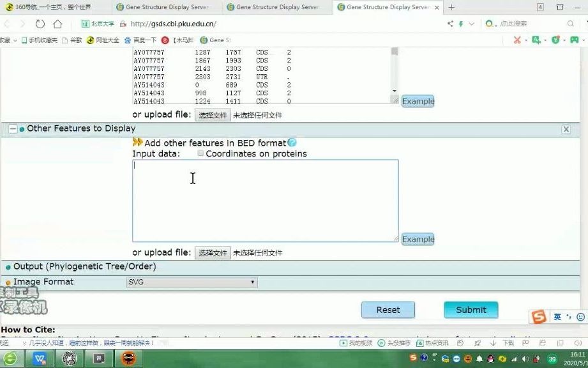Image resolution: width=588 pixels, height=368 pixels.
Task: Refresh the current page
Action: (40, 24)
